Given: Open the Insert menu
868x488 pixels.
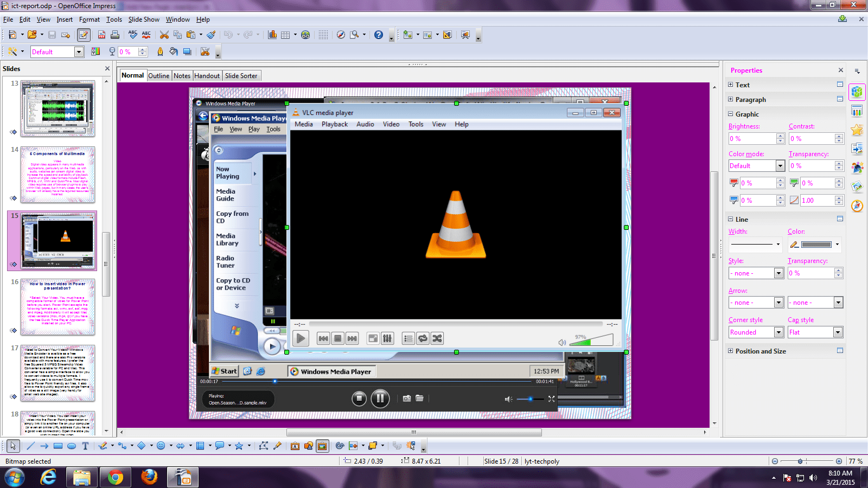Looking at the screenshot, I should [x=65, y=20].
